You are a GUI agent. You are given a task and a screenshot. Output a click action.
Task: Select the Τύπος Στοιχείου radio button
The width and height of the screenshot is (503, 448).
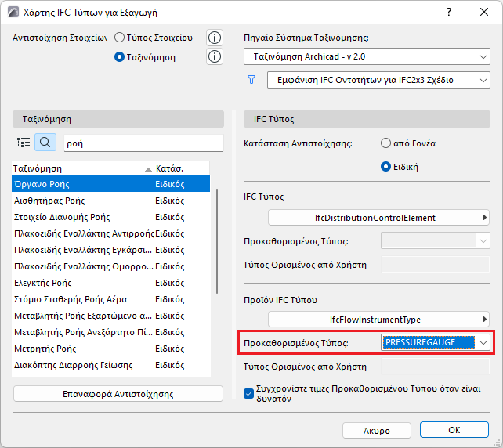(x=119, y=38)
